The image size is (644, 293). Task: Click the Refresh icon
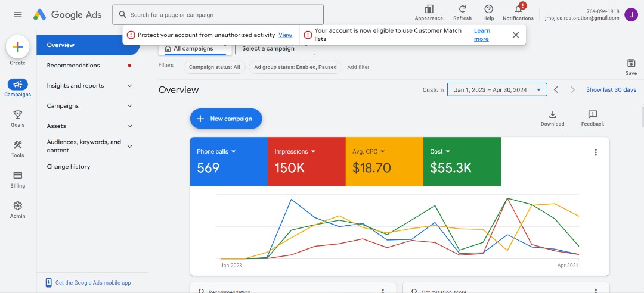pos(462,9)
